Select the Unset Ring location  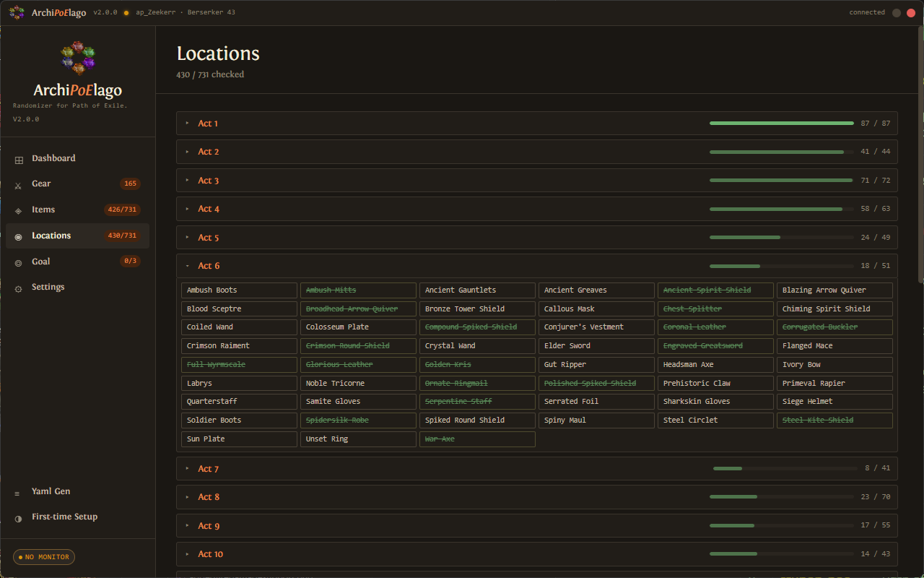point(358,439)
